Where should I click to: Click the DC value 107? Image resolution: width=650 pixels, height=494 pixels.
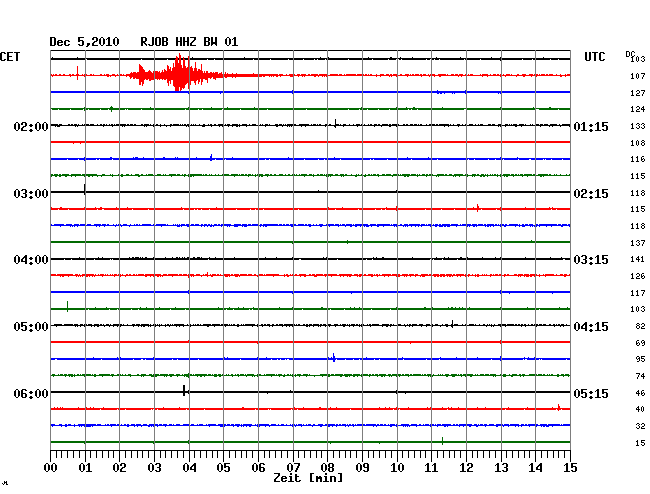coord(638,76)
